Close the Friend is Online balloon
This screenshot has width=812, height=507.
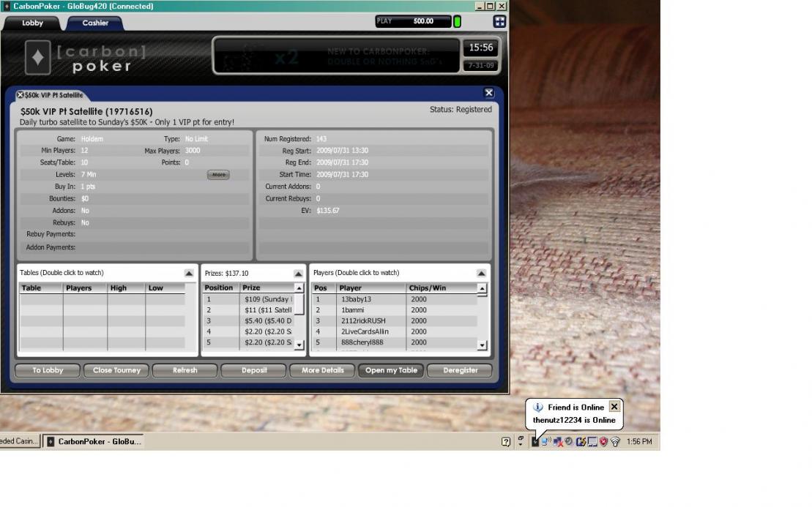(614, 407)
